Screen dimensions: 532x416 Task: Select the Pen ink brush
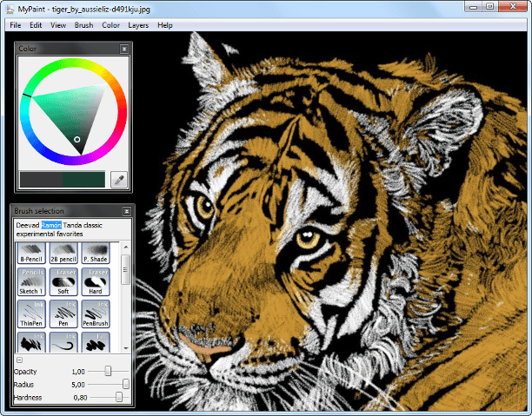(63, 314)
